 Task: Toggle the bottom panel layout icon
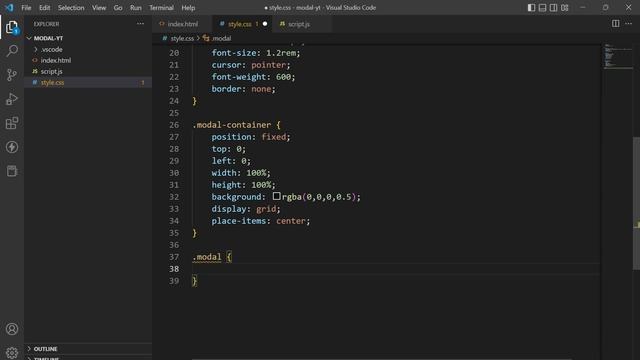tap(542, 7)
